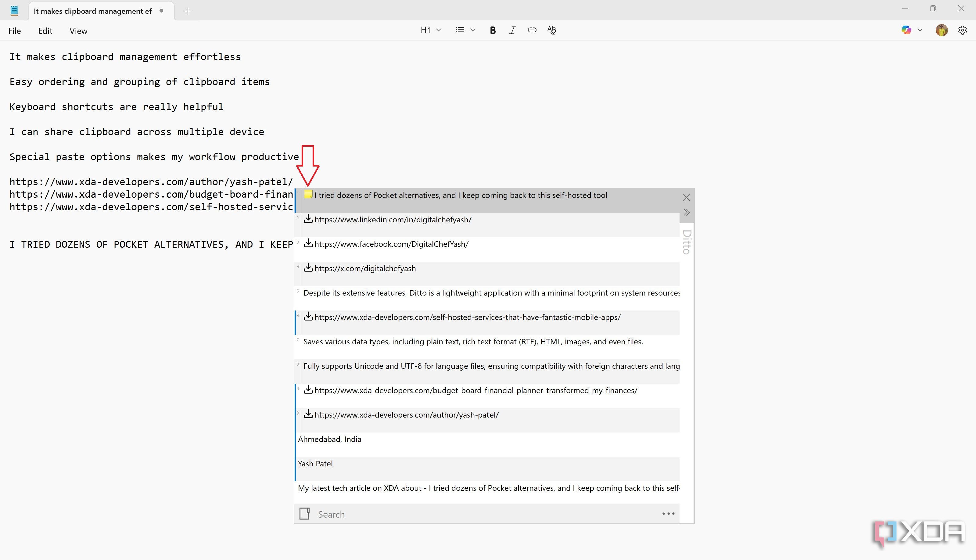Click the arrow icon on self-hosted-services clip

(x=308, y=316)
